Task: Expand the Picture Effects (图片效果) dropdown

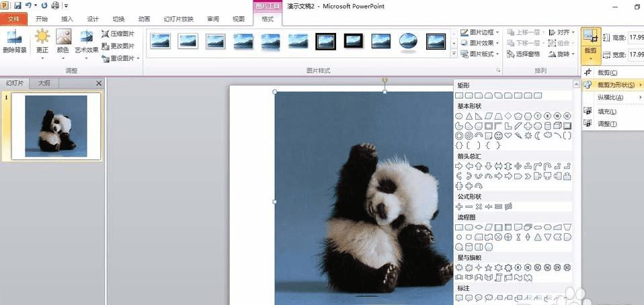Action: pos(481,43)
